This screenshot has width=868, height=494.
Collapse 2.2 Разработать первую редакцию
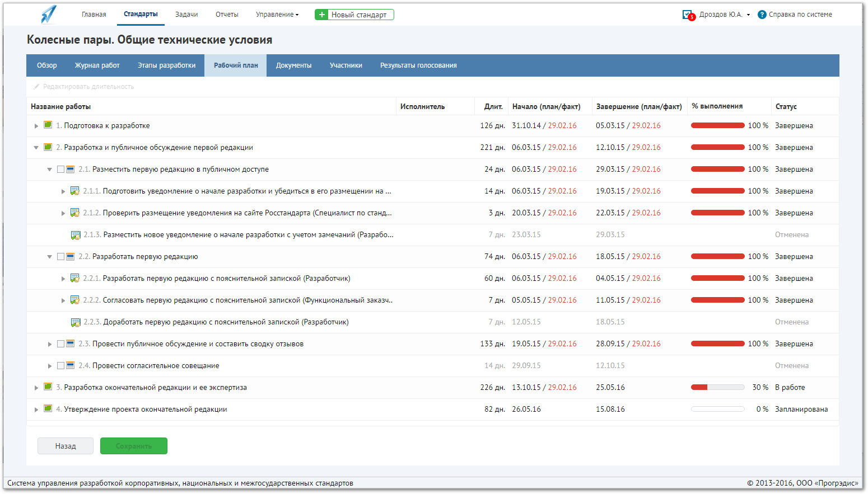[50, 257]
